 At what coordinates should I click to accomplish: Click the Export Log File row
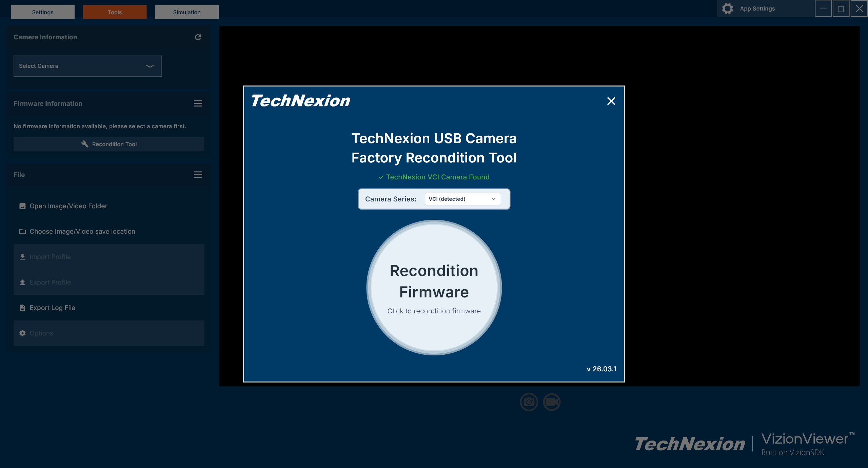click(x=52, y=308)
